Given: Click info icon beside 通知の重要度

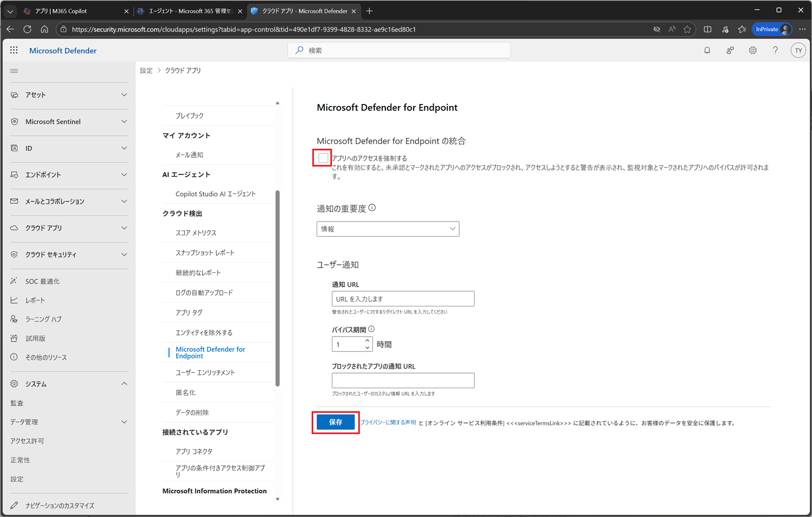Looking at the screenshot, I should pyautogui.click(x=372, y=208).
